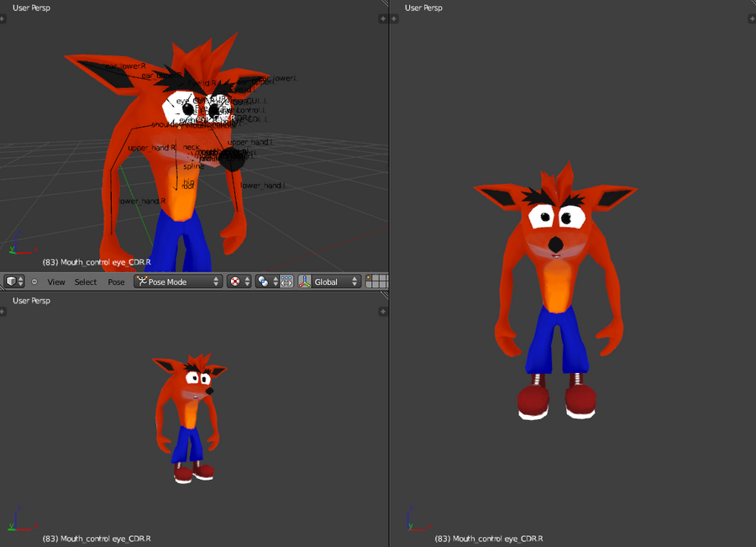Click the character in bottom-left viewport

pos(190,418)
